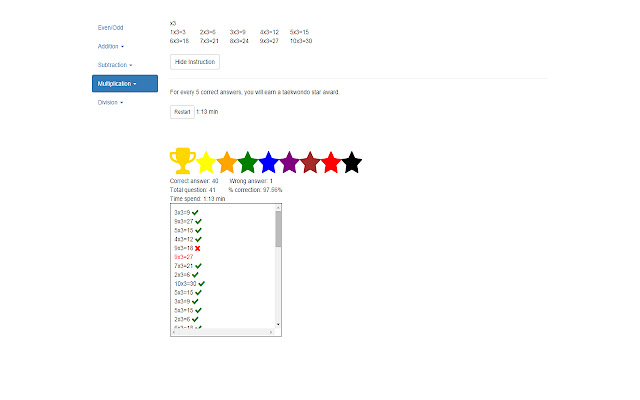Click the 1x3=3 instruction fact
The height and width of the screenshot is (400, 640).
click(178, 32)
